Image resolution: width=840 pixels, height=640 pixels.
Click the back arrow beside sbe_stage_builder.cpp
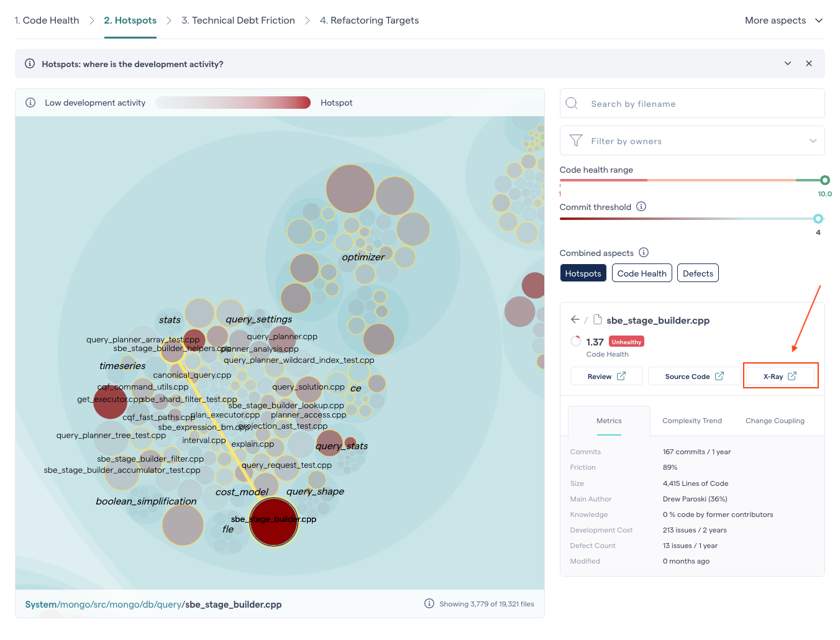pos(575,319)
